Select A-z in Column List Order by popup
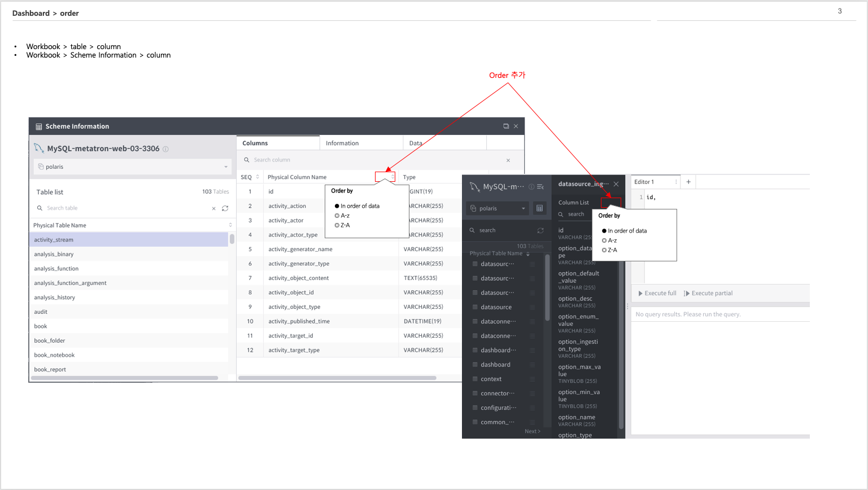Viewport: 868px width, 490px height. [x=609, y=240]
